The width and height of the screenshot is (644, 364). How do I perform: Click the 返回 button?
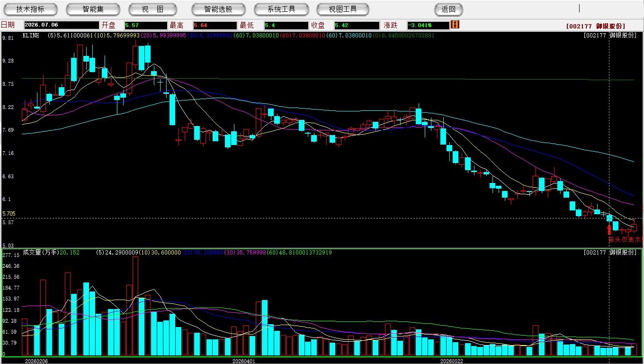click(448, 9)
